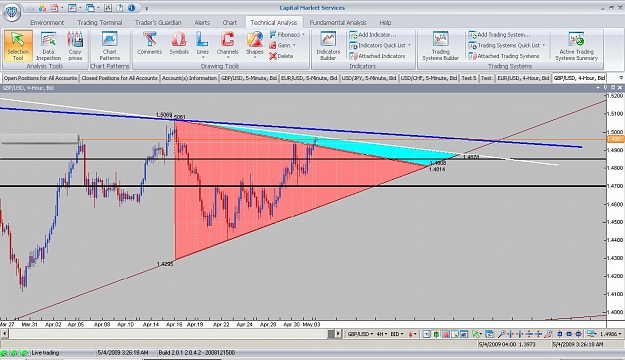Viewport: 625px width, 360px height.
Task: Switch to the Environment ribbon tab
Action: [x=47, y=22]
